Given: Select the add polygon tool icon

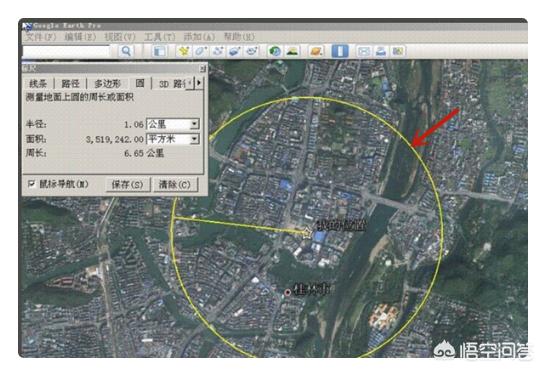Looking at the screenshot, I should (201, 51).
